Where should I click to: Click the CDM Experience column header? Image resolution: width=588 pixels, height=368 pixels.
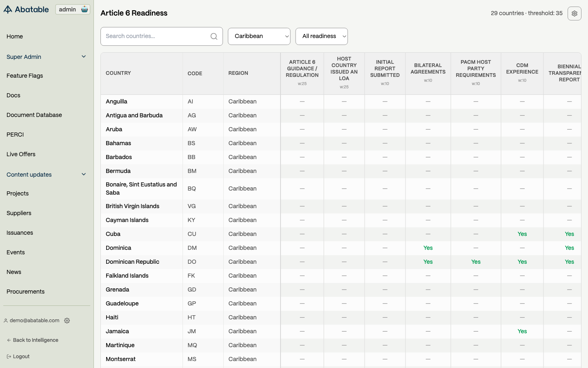522,69
